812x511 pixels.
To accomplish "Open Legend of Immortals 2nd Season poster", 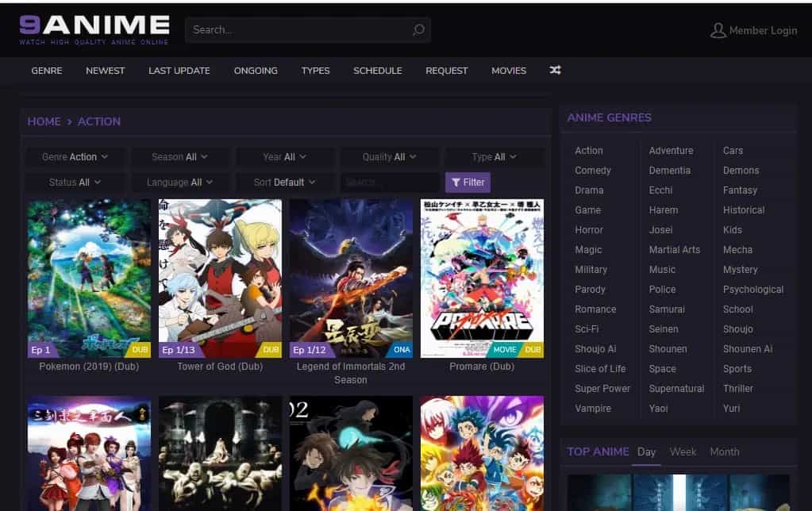I will [351, 279].
